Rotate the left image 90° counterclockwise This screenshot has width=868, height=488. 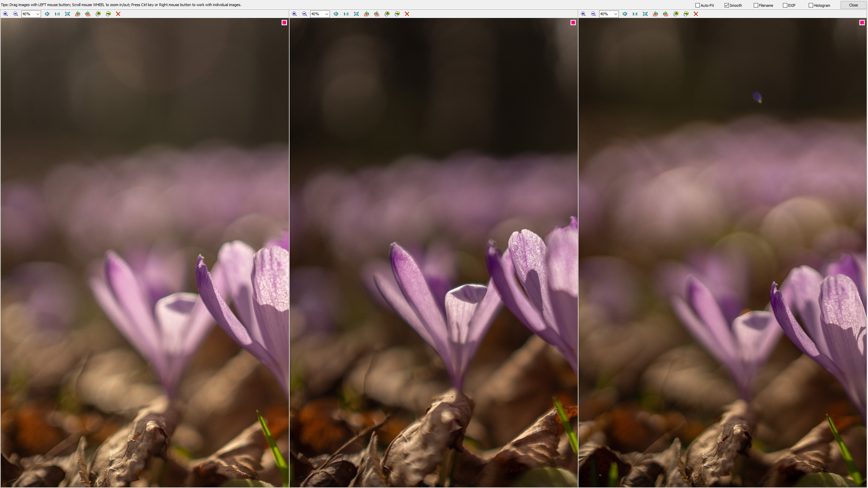(x=78, y=14)
